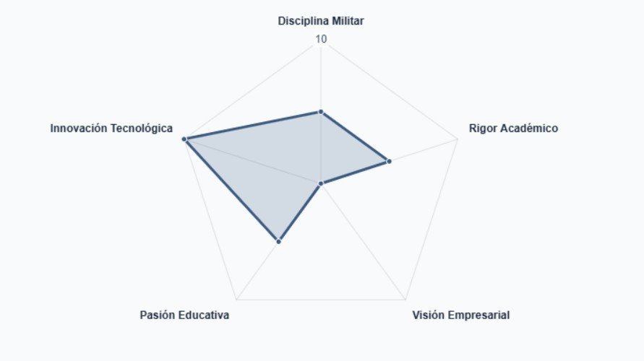Select the Innovación Tecnológica data point marker
This screenshot has height=361, width=644.
pyautogui.click(x=184, y=139)
